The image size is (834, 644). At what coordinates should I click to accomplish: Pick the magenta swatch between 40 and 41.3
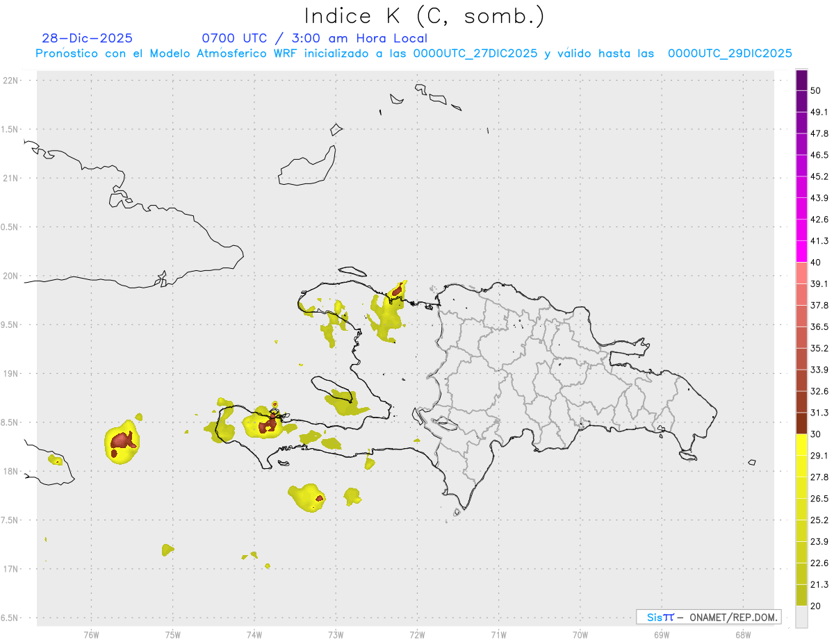click(801, 251)
